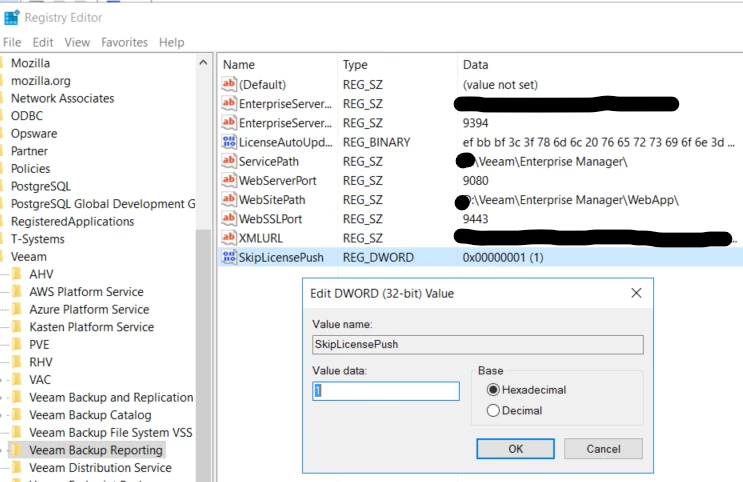Image resolution: width=743 pixels, height=482 pixels.
Task: Select PostgreSQL Global Development G key
Action: click(103, 203)
